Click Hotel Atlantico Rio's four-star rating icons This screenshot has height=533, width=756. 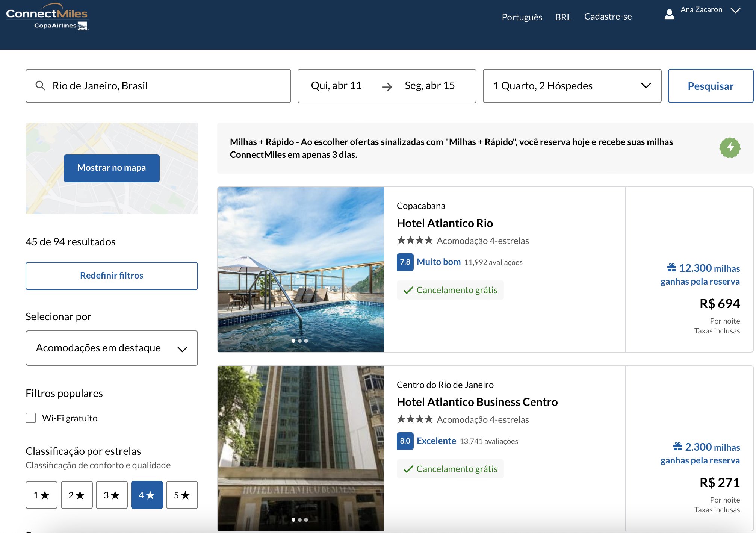[415, 240]
